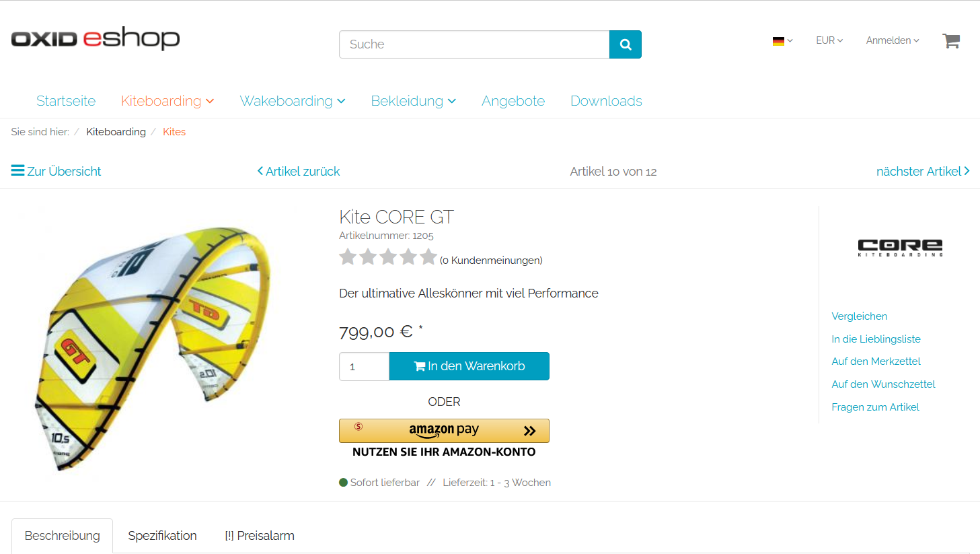
Task: Click the first rating star
Action: (x=348, y=256)
